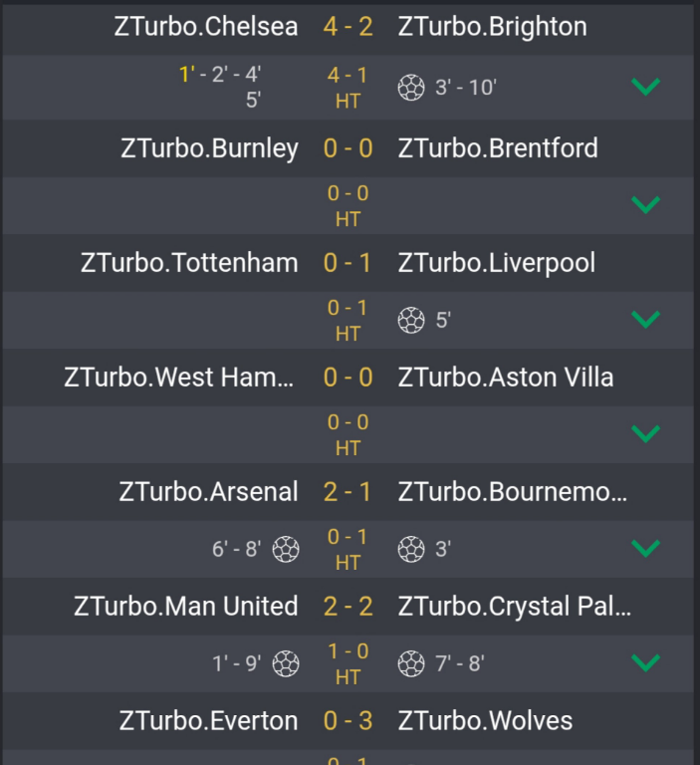Click the 4 - 2 Chelsea final score
The image size is (700, 765).
348,27
